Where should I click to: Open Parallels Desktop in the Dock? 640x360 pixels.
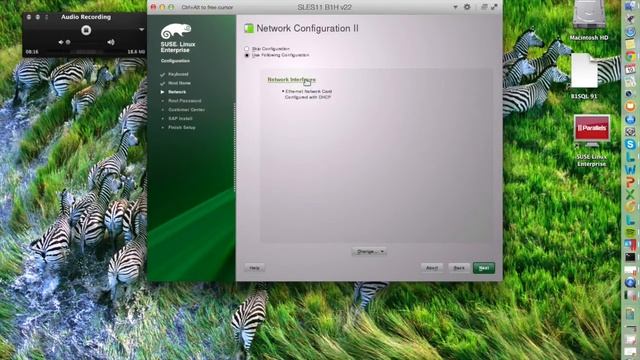click(630, 244)
